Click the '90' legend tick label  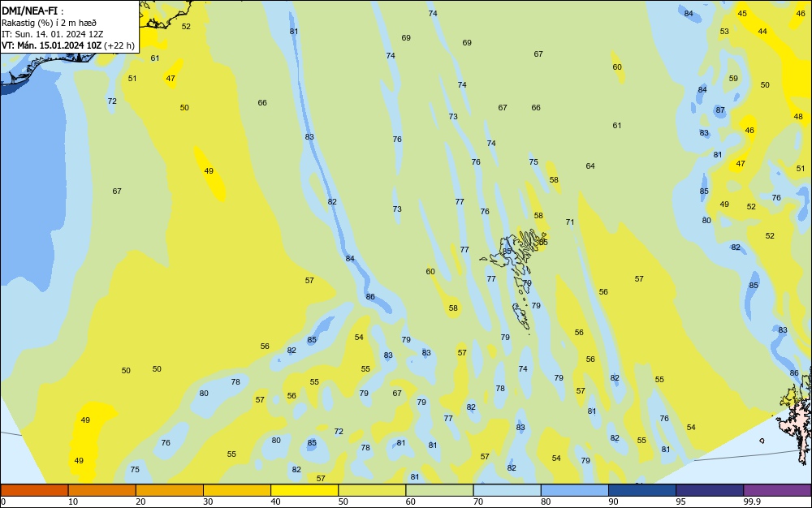tap(613, 502)
